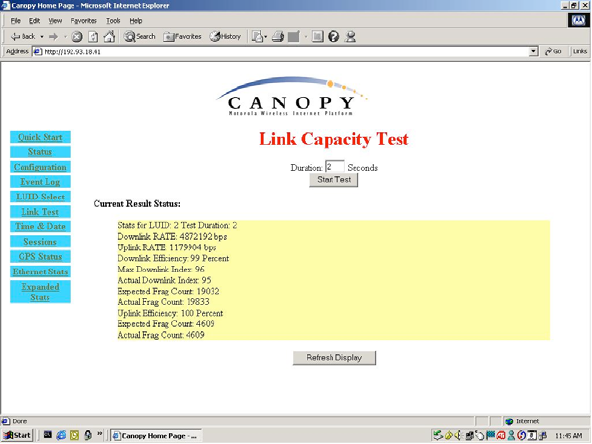Screen dimensions: 592x444
Task: Expand the quick launch overflow chevron
Action: [100, 434]
